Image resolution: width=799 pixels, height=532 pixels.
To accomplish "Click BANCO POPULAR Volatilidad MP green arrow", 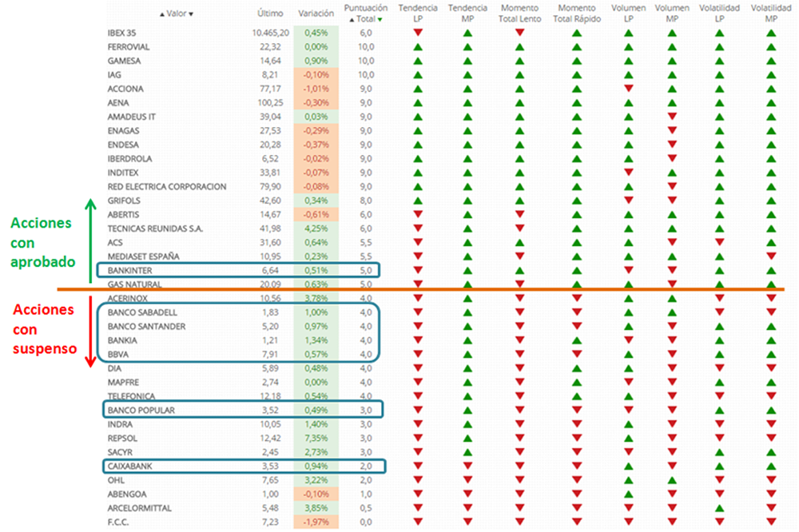I will (x=771, y=411).
